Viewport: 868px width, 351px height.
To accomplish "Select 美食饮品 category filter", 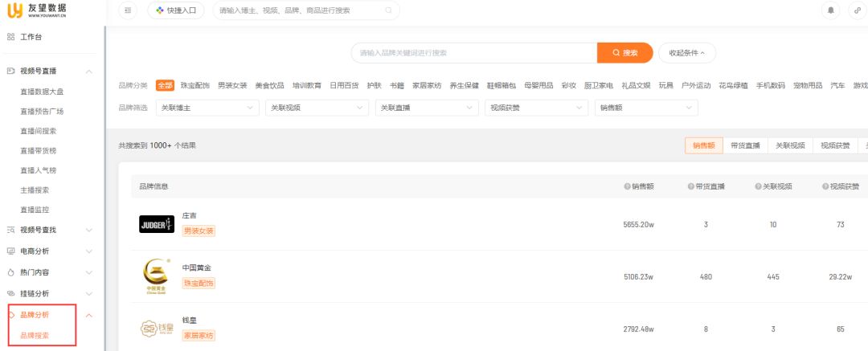I will point(269,85).
